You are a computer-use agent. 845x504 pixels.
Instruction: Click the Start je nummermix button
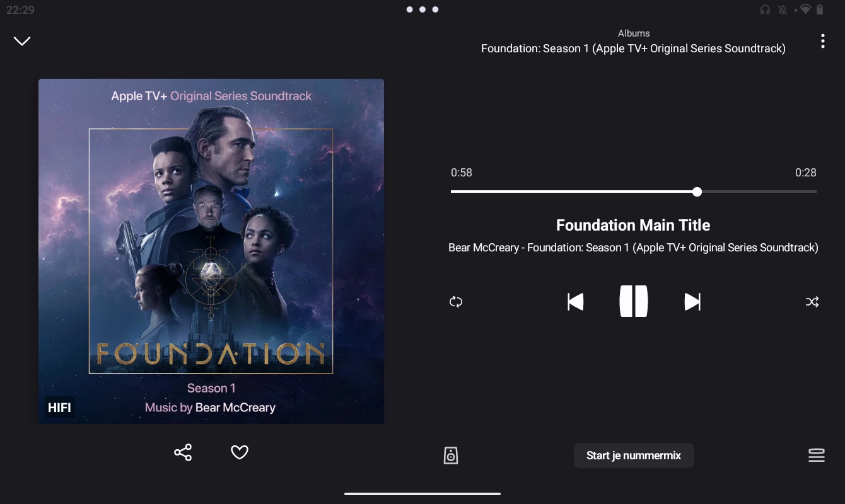click(634, 455)
